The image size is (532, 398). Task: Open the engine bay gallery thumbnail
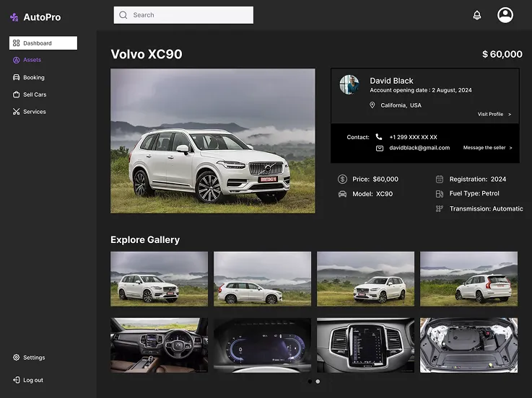[x=469, y=345]
